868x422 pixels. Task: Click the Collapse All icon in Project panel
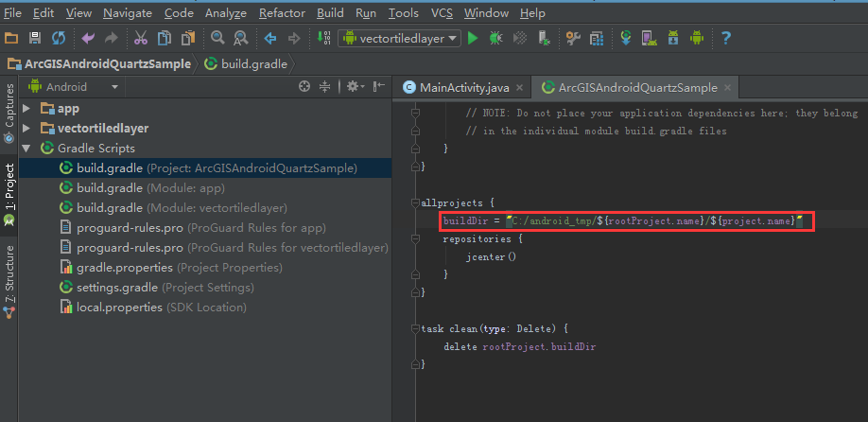coord(325,86)
